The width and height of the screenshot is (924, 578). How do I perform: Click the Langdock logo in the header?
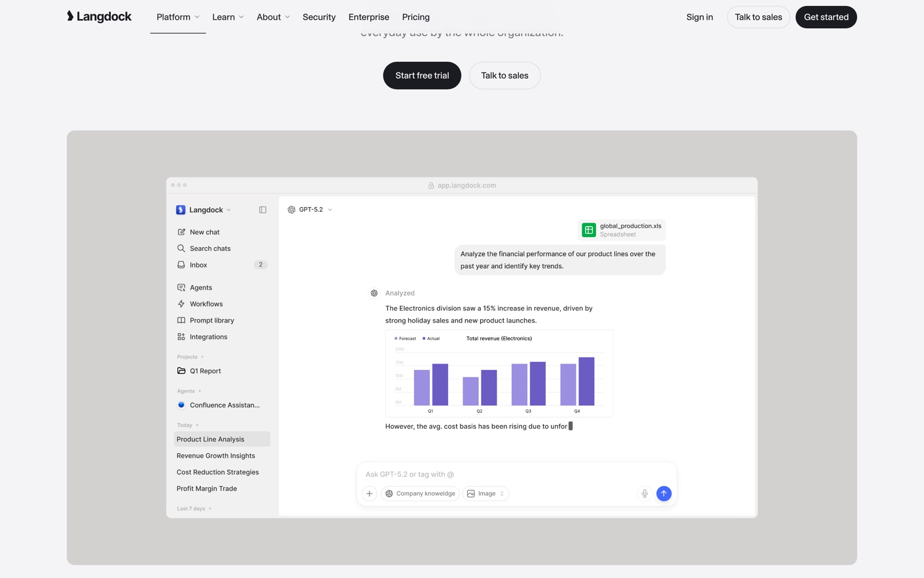(x=99, y=17)
